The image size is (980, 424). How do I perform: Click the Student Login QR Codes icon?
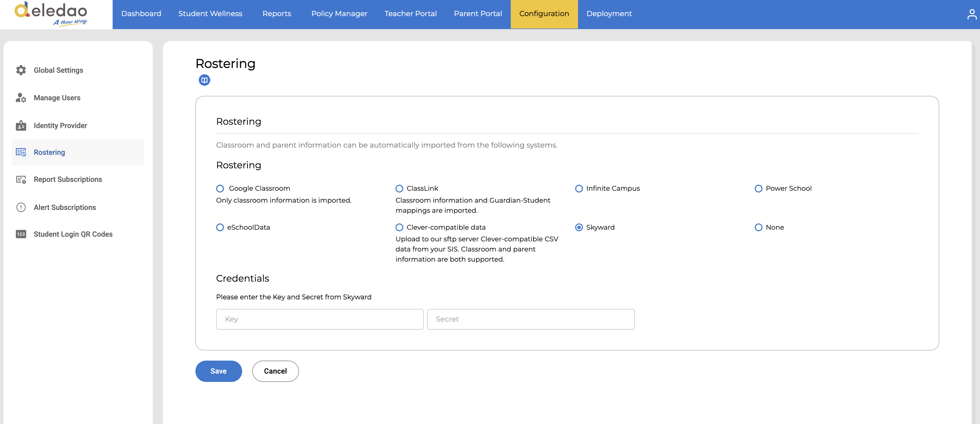[21, 234]
